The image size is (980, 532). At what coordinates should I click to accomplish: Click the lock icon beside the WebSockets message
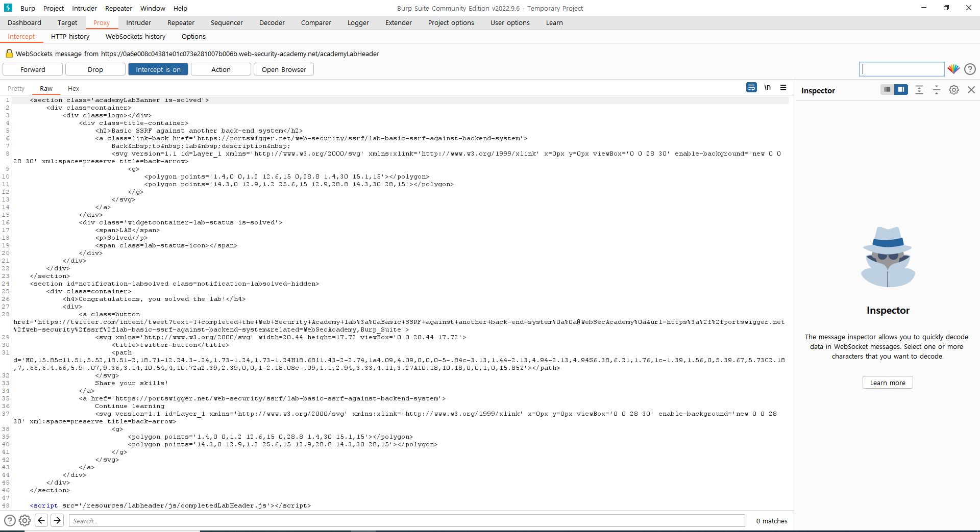tap(9, 54)
